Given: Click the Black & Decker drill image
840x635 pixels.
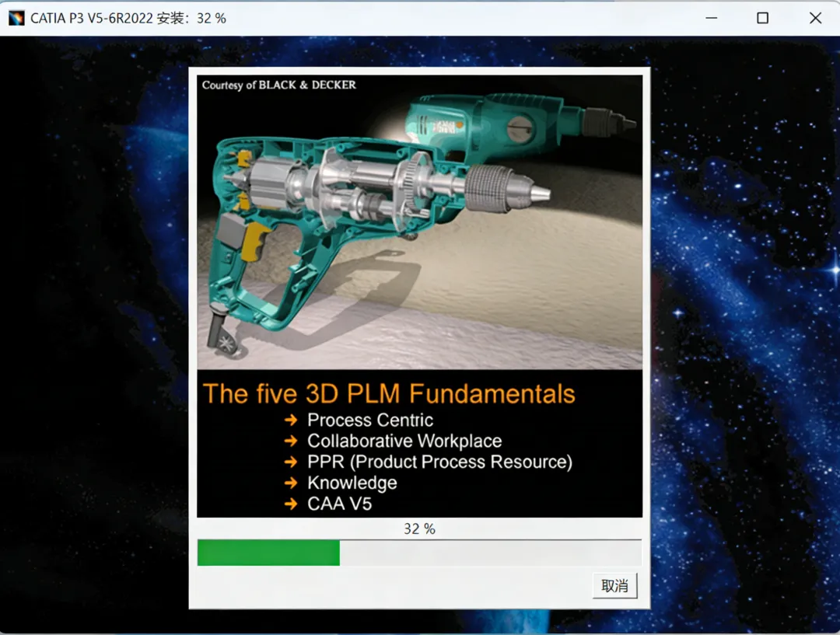Looking at the screenshot, I should point(419,222).
